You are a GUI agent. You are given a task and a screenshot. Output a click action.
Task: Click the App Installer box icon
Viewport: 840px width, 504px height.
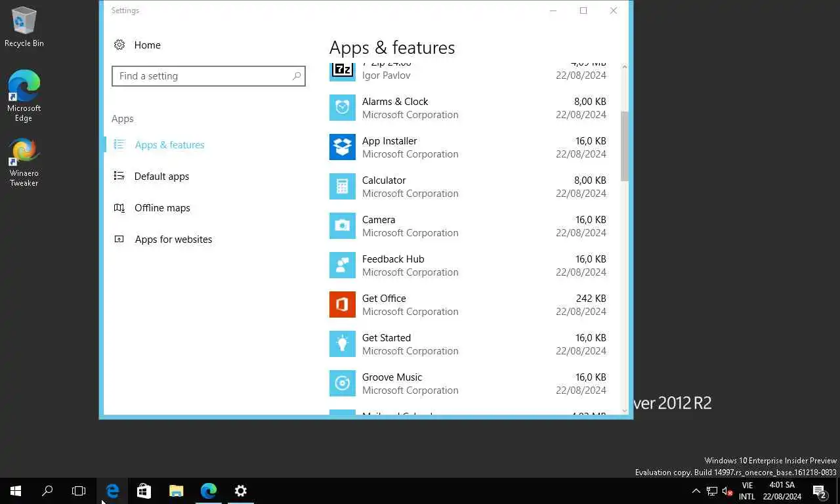pyautogui.click(x=343, y=147)
